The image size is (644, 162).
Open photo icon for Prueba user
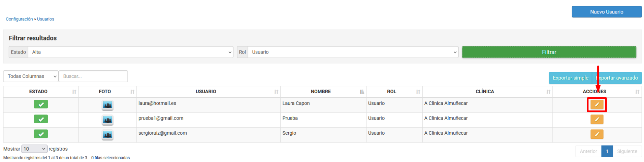tap(107, 120)
